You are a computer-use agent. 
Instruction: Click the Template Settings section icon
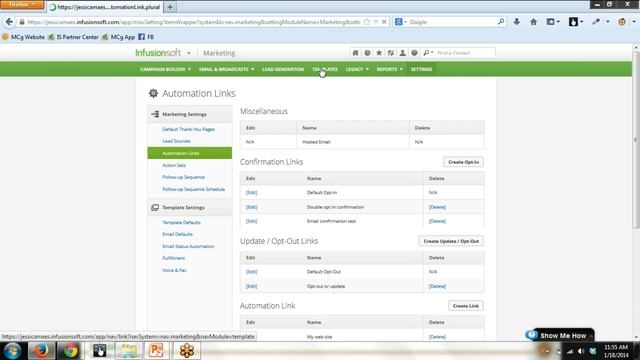[x=155, y=207]
